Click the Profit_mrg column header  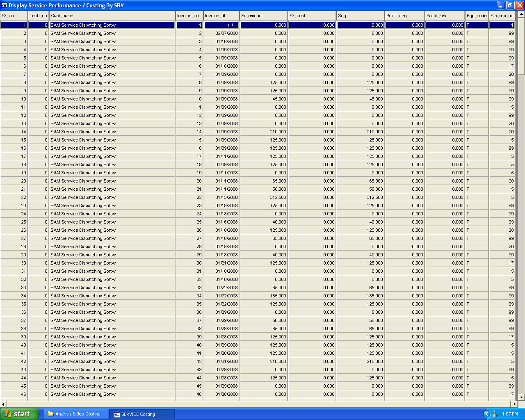405,16
